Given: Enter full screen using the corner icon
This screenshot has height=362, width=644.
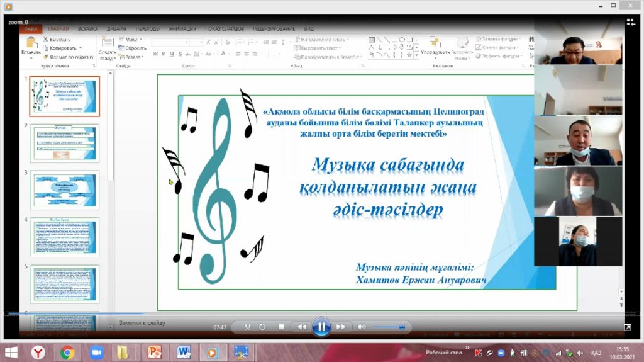Looking at the screenshot, I should coord(627,327).
